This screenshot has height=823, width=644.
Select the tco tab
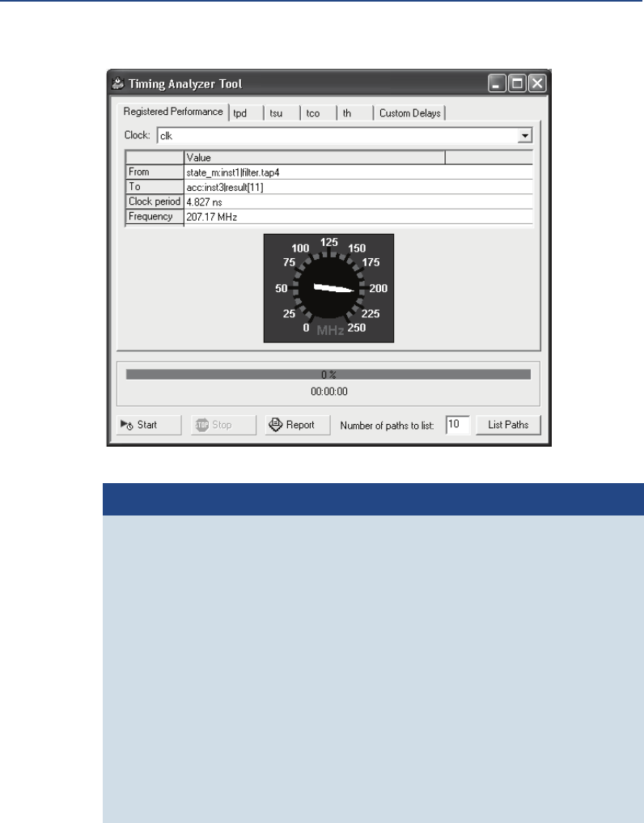point(313,113)
